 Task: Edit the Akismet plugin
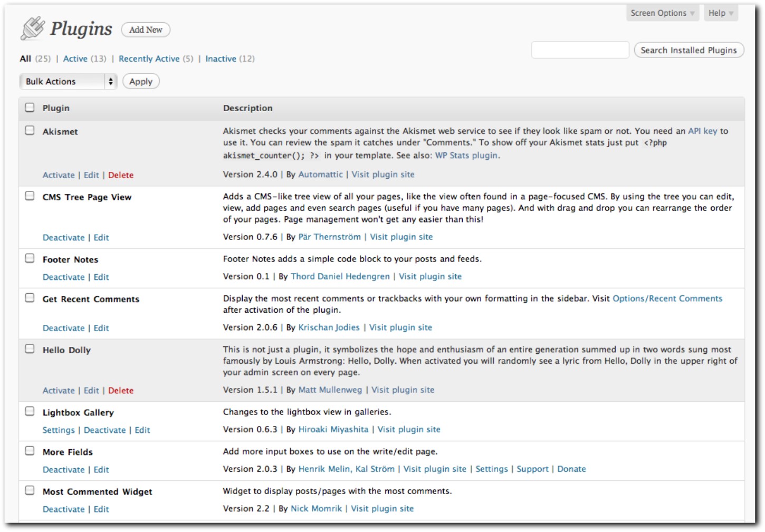pyautogui.click(x=91, y=175)
